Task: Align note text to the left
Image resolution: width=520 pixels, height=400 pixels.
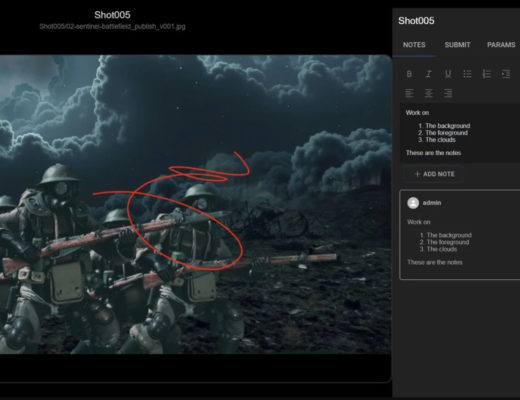Action: (409, 93)
